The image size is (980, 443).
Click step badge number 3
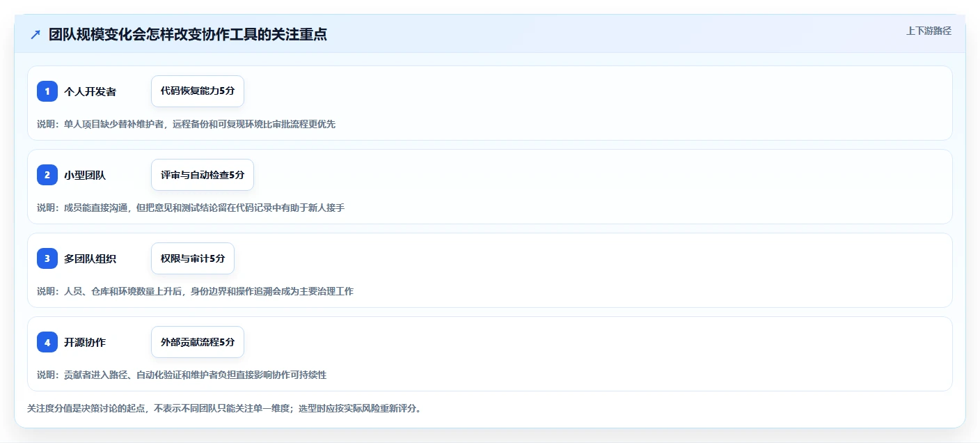point(47,258)
